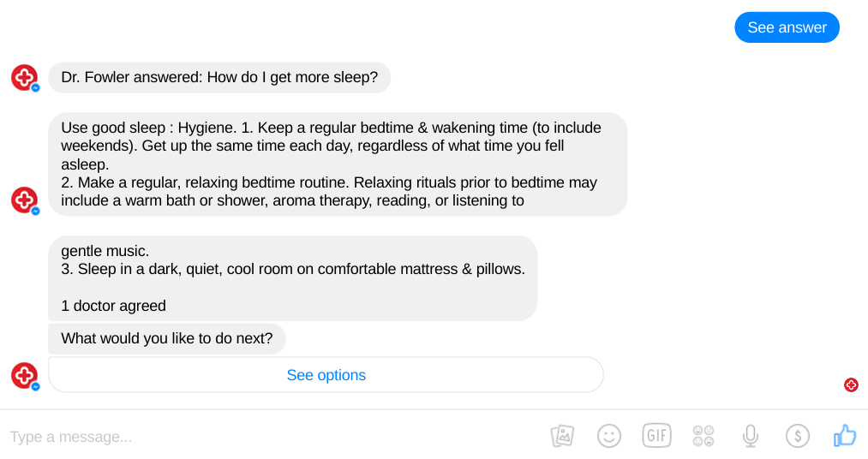Open the stickers icon

click(703, 436)
